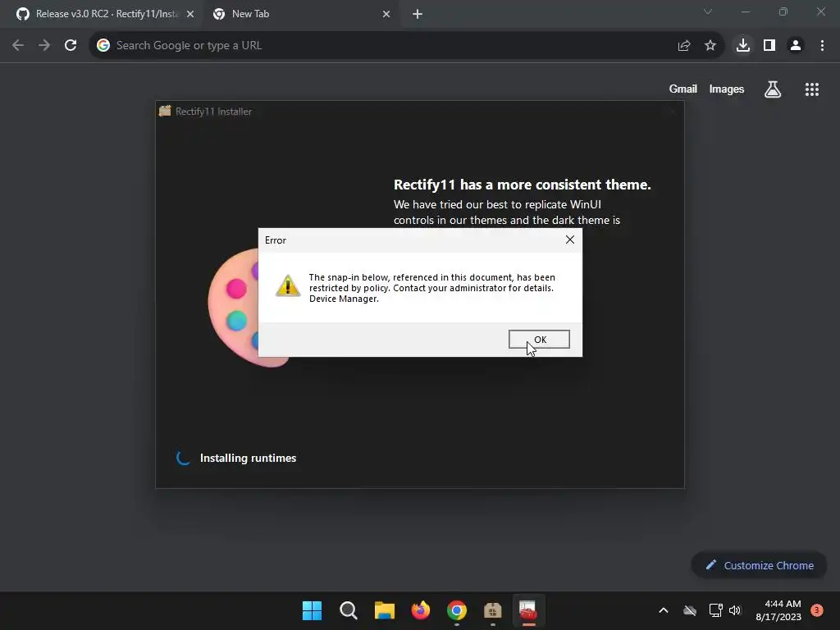Switch to Rectify11 installer package in taskbar

(493, 610)
